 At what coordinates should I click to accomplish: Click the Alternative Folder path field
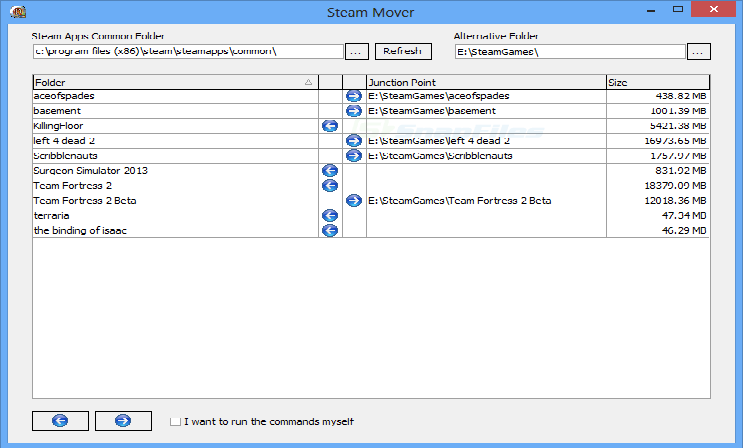570,52
